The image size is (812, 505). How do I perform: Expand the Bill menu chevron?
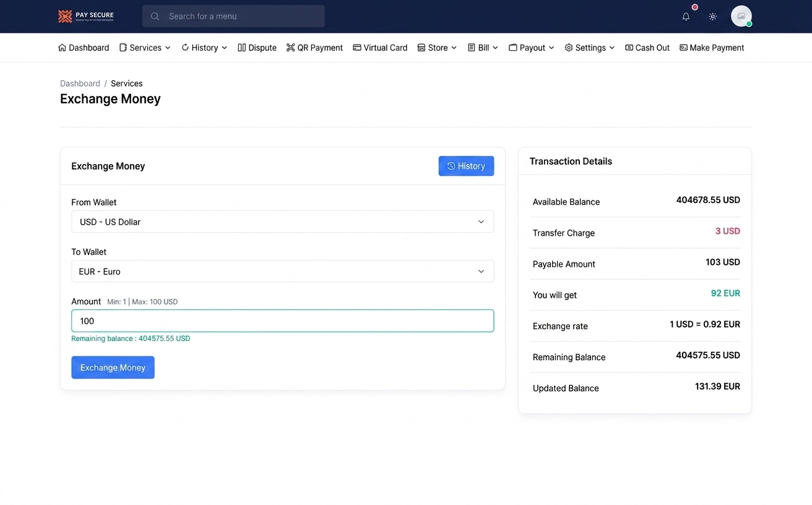(x=495, y=48)
